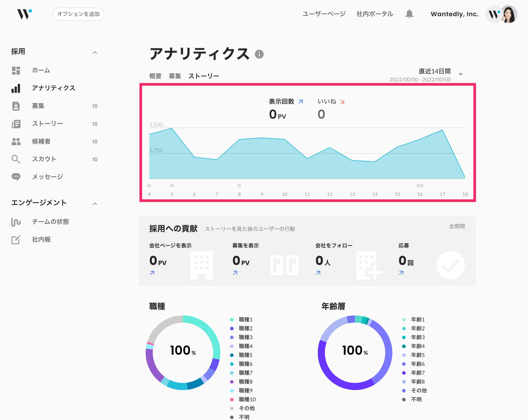
Task: Click the 職種1 legend color dot
Action: 232,320
